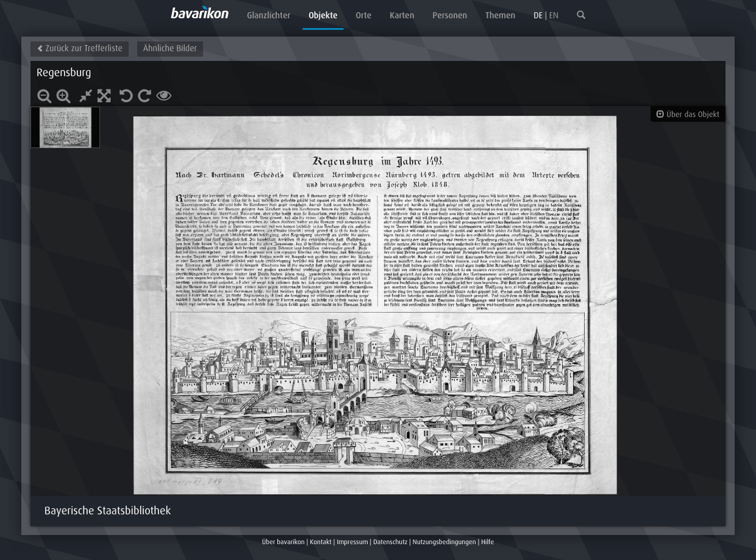Reset image to fit view
This screenshot has width=756, height=560.
tap(85, 96)
